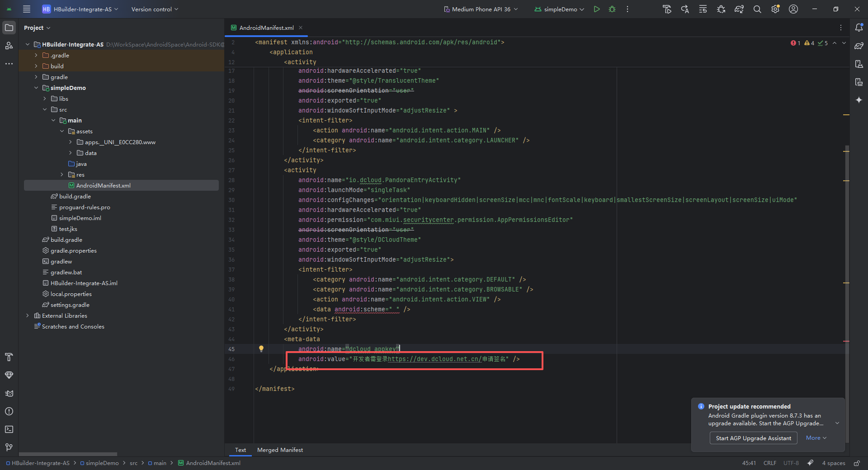Go to previous highlighted error arrow
This screenshot has width=868, height=470.
[835, 43]
